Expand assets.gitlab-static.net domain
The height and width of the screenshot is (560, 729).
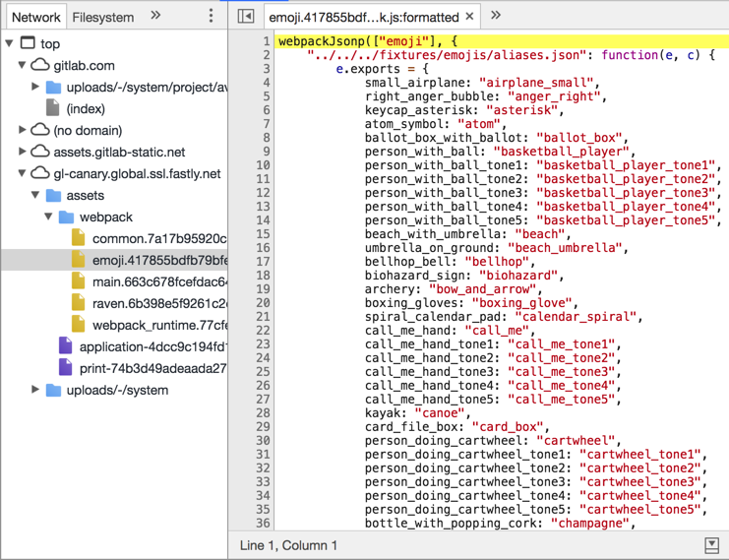pyautogui.click(x=23, y=152)
